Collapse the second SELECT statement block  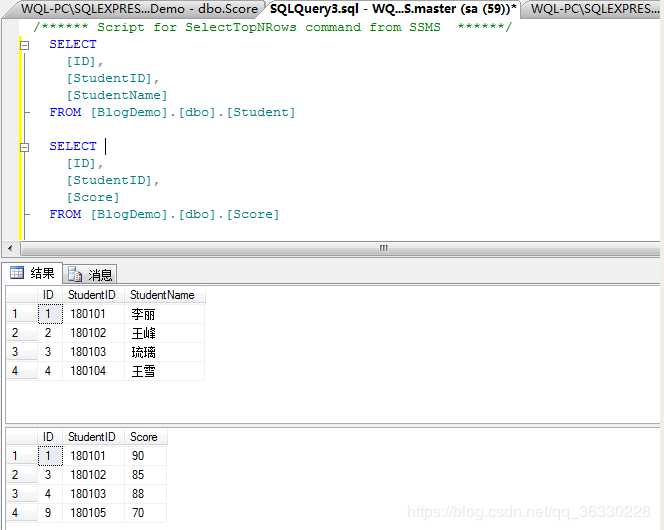point(25,147)
